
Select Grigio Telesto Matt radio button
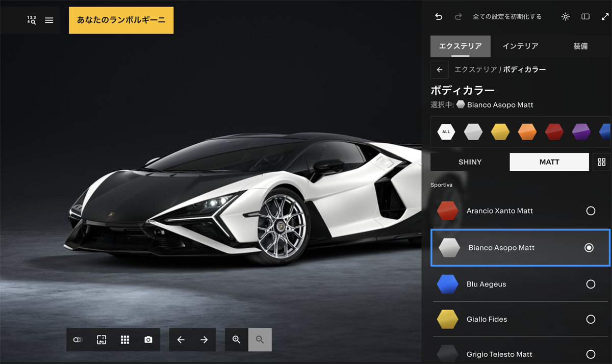point(591,354)
